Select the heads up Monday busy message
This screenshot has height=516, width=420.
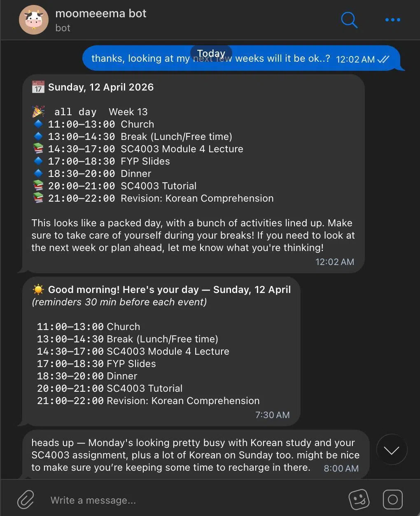(x=196, y=455)
